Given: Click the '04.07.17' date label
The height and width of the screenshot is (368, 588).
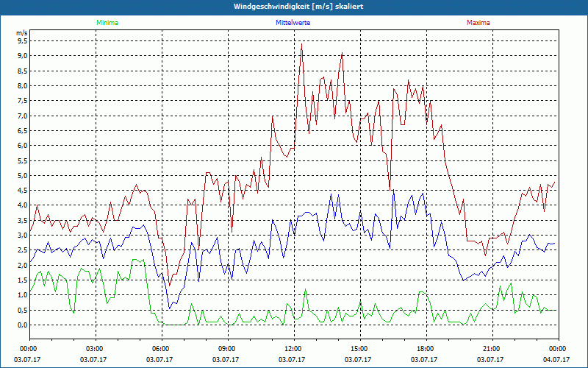Looking at the screenshot, I should pos(556,359).
